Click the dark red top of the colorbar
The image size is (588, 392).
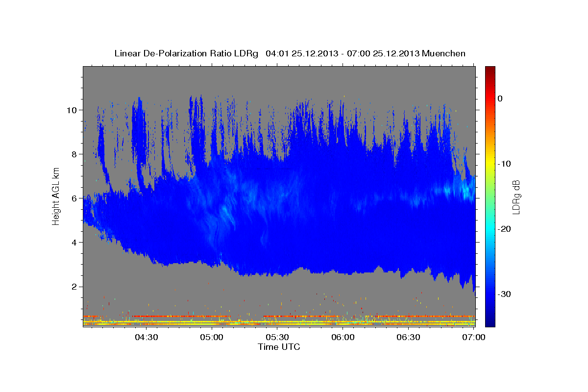(x=490, y=70)
